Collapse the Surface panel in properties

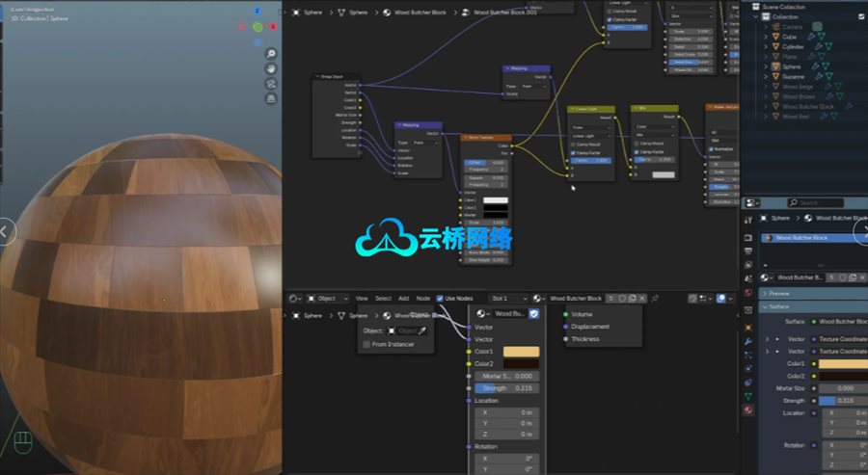pyautogui.click(x=766, y=307)
